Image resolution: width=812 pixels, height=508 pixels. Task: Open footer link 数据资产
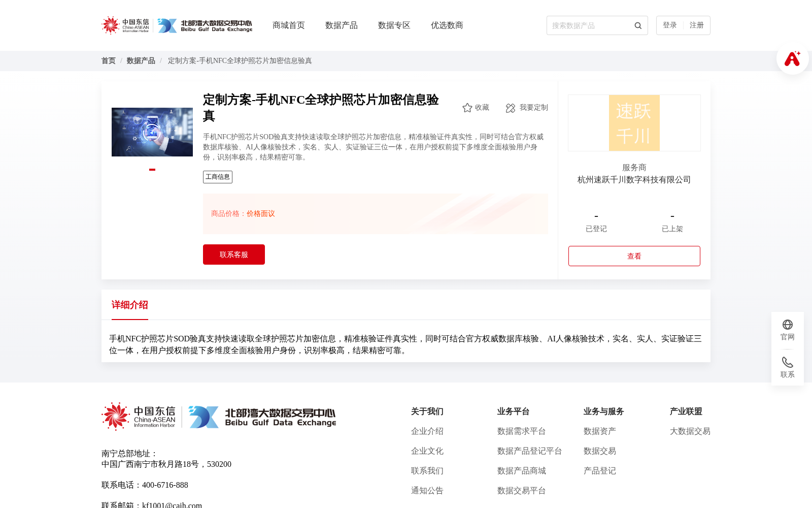(x=600, y=431)
